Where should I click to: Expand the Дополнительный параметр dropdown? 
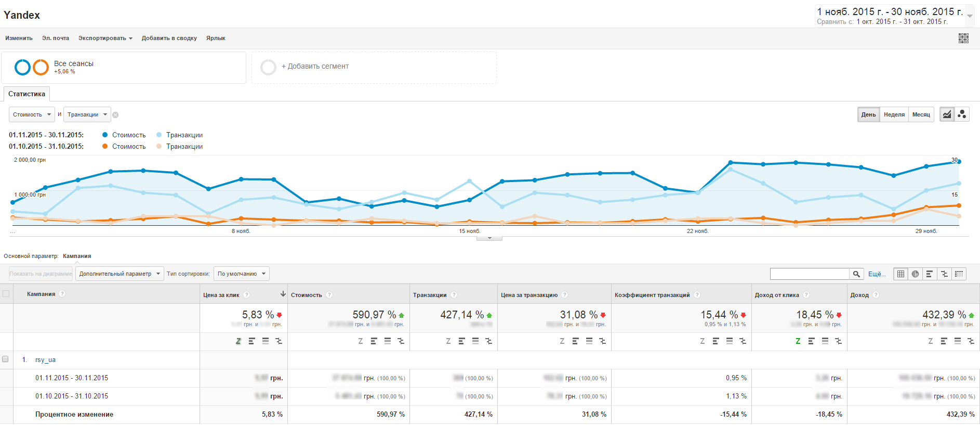120,274
